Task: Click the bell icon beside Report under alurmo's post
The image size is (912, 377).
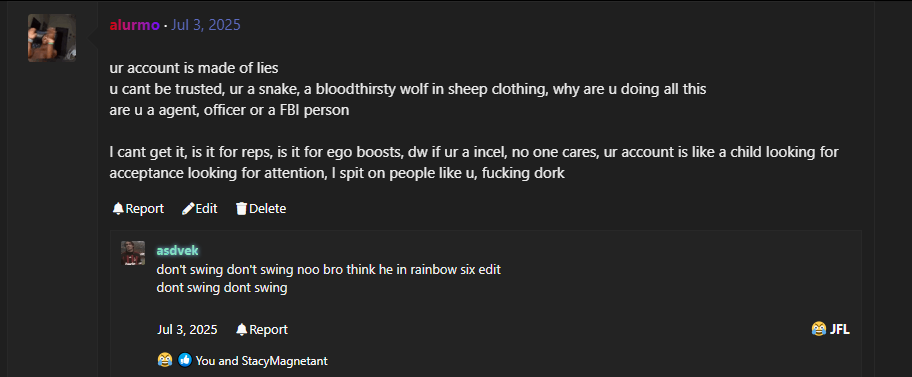Action: pos(118,208)
